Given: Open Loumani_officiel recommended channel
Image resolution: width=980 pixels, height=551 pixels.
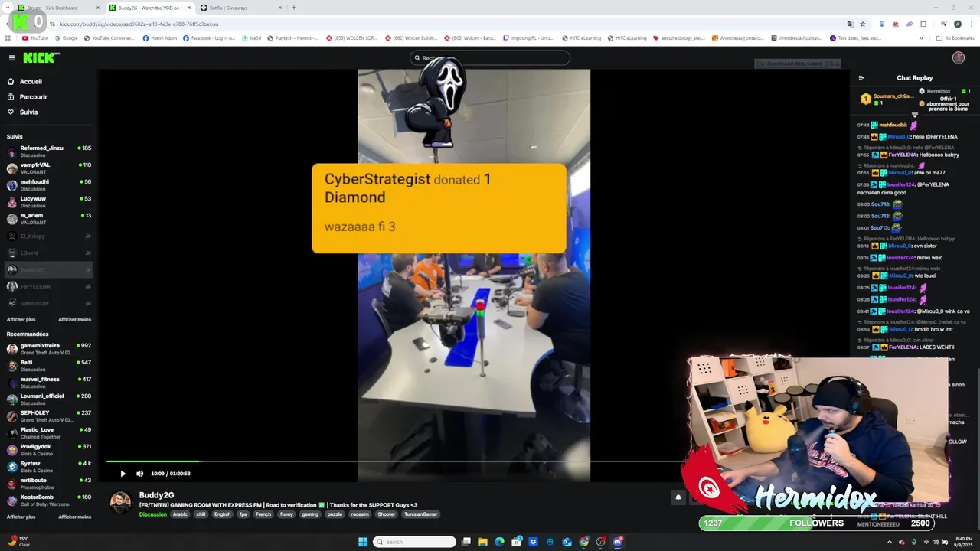Looking at the screenshot, I should 49,399.
